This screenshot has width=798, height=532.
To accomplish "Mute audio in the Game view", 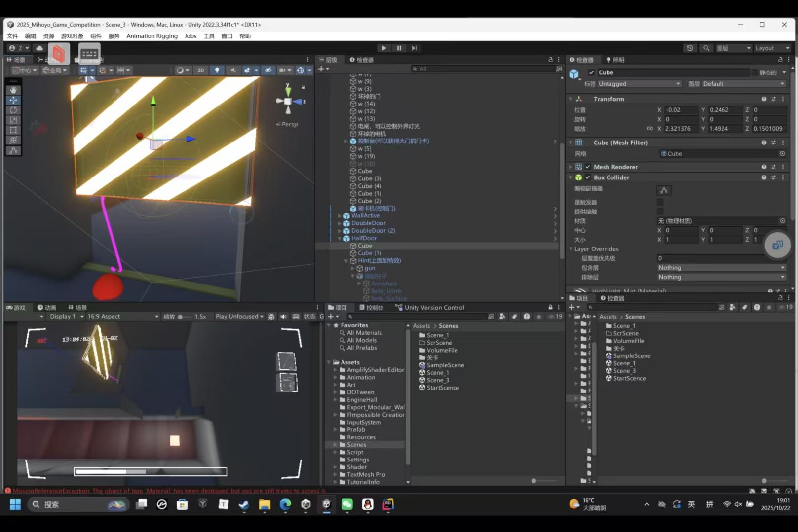I will click(283, 317).
